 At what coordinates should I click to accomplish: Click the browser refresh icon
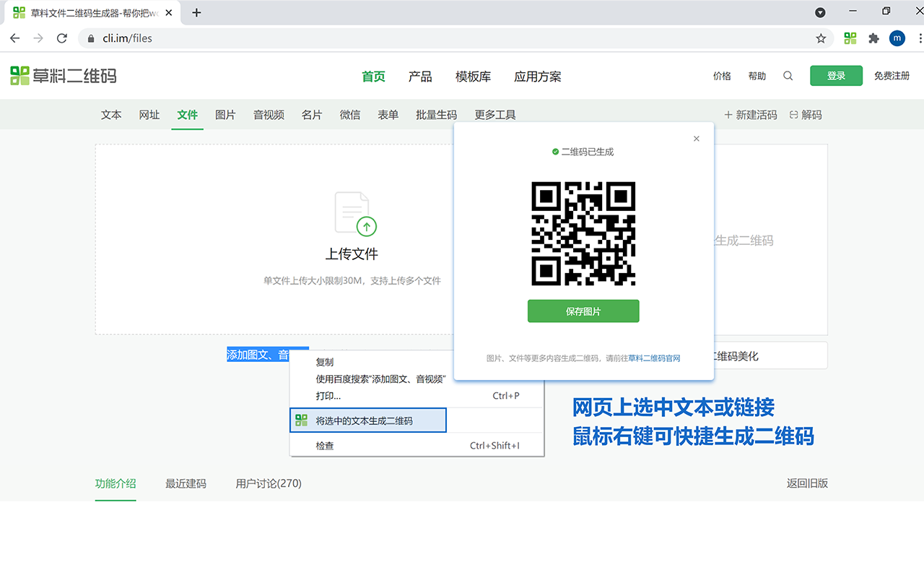pyautogui.click(x=61, y=38)
